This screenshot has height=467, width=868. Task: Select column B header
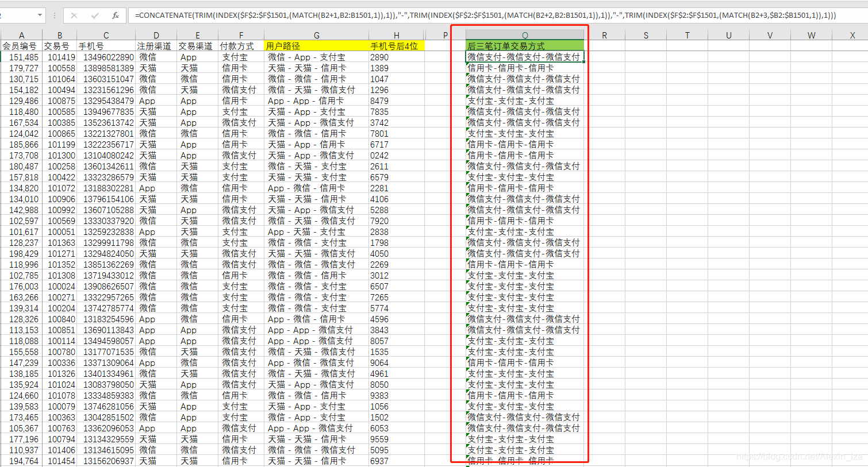60,35
